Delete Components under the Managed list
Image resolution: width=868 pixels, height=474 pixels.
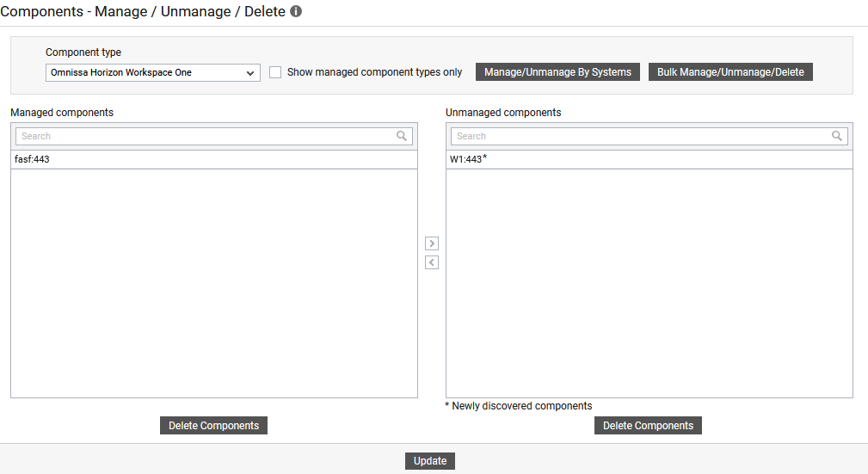click(x=213, y=425)
